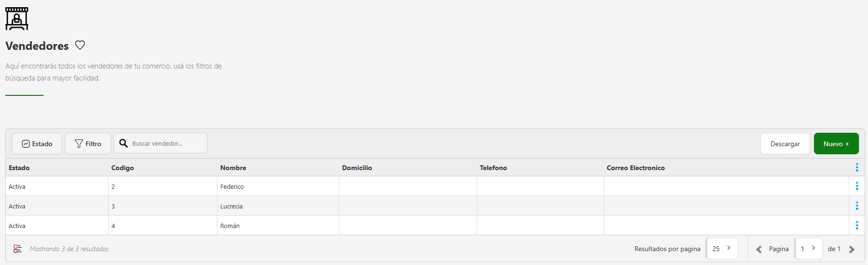Open the Filtro filter options
The width and height of the screenshot is (868, 265).
point(88,144)
